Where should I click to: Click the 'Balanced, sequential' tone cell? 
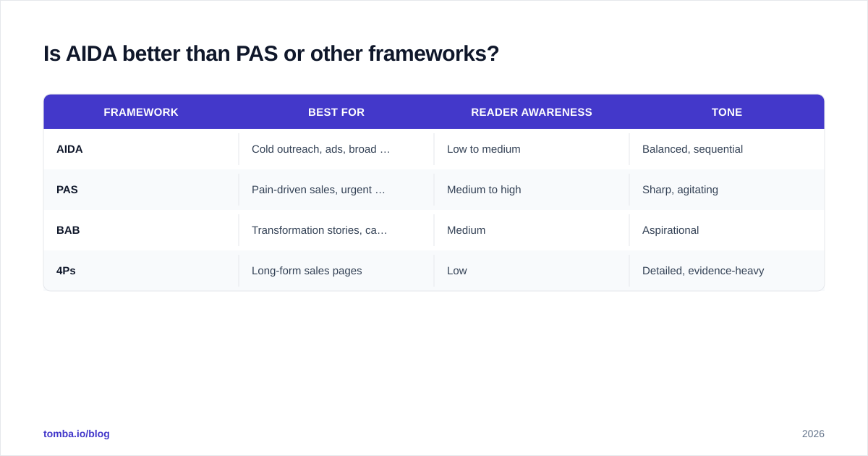pos(727,149)
